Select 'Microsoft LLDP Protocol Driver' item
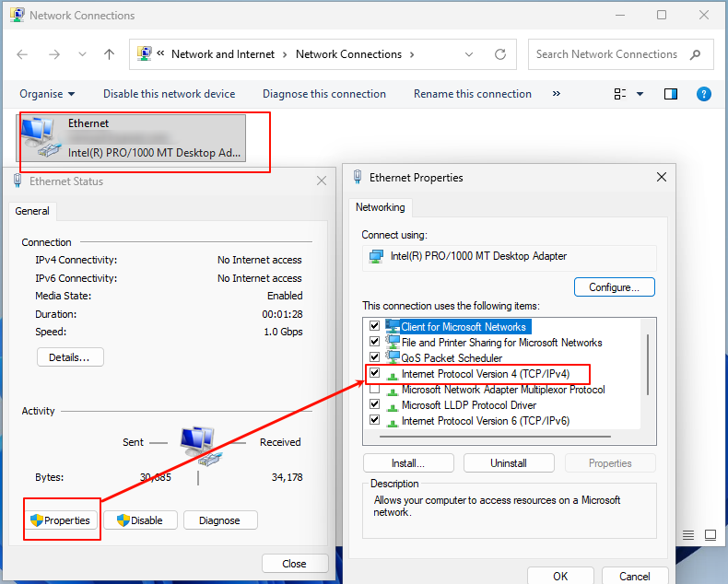 coord(469,405)
